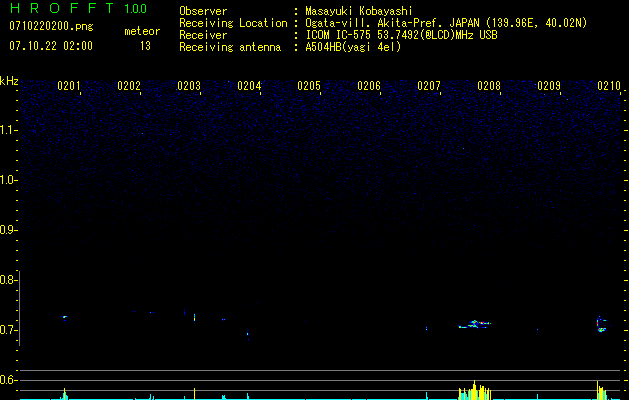
Task: Click the 0209 time marker
Action: click(549, 86)
